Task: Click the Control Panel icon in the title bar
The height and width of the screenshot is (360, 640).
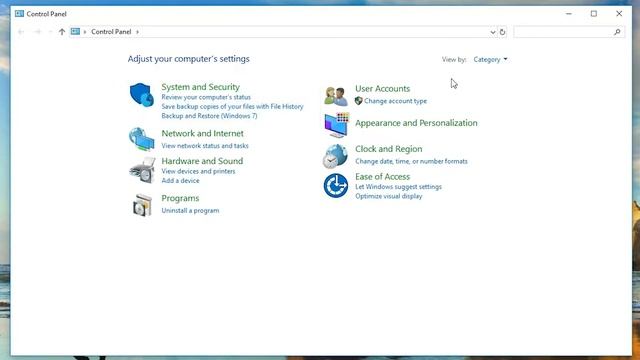Action: click(19, 13)
